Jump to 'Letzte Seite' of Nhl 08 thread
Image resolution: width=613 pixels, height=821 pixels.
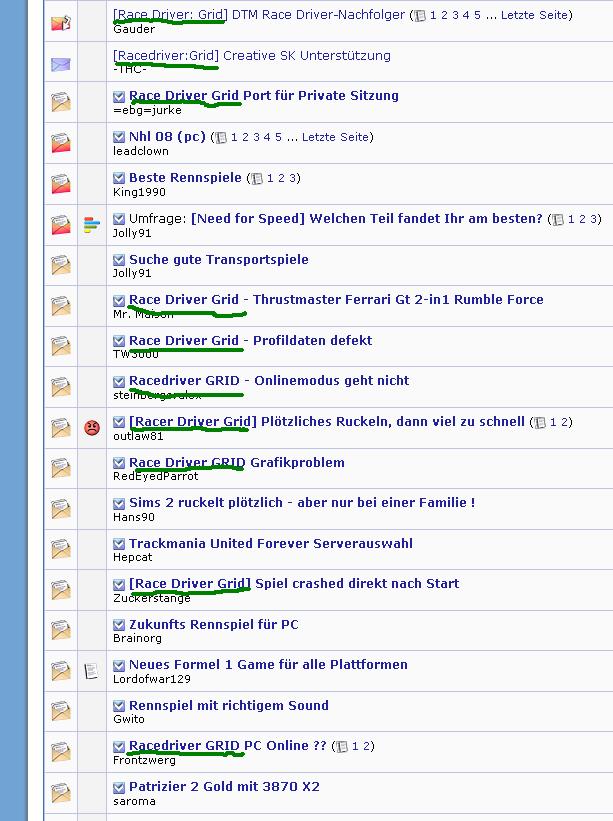(335, 137)
